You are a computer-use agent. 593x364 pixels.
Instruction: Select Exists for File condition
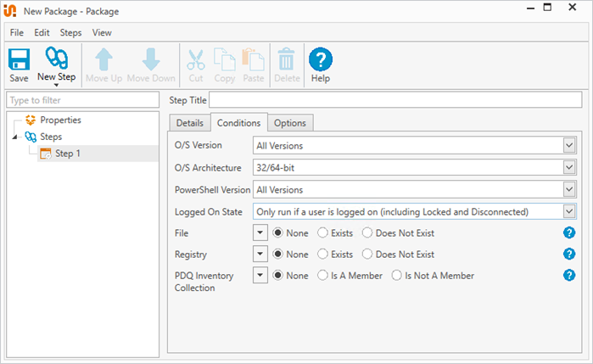pyautogui.click(x=322, y=232)
